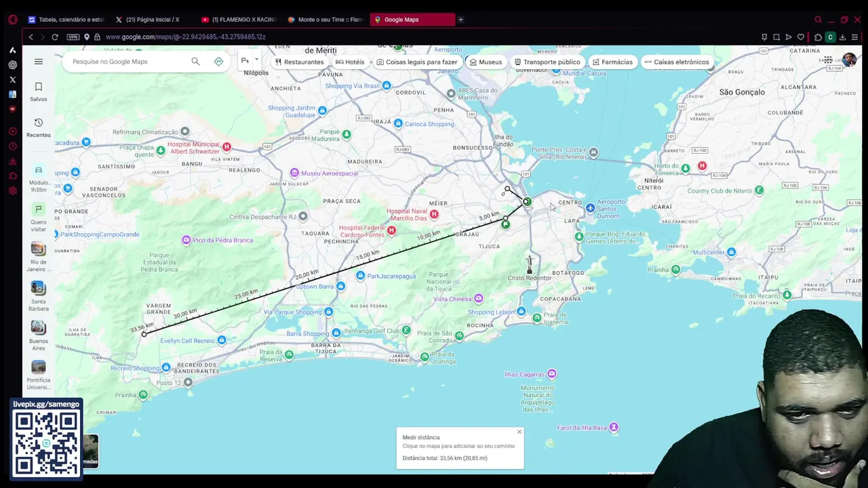Click the Shopping Leblon marker
This screenshot has width=868, height=488.
[521, 311]
